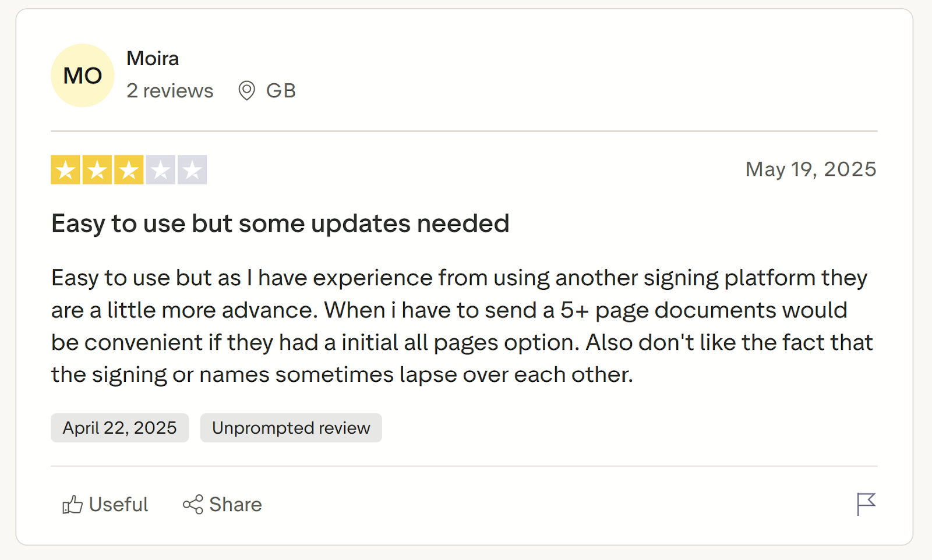Click the April 22, 2025 experience date tag
The width and height of the screenshot is (932, 560).
click(x=119, y=428)
